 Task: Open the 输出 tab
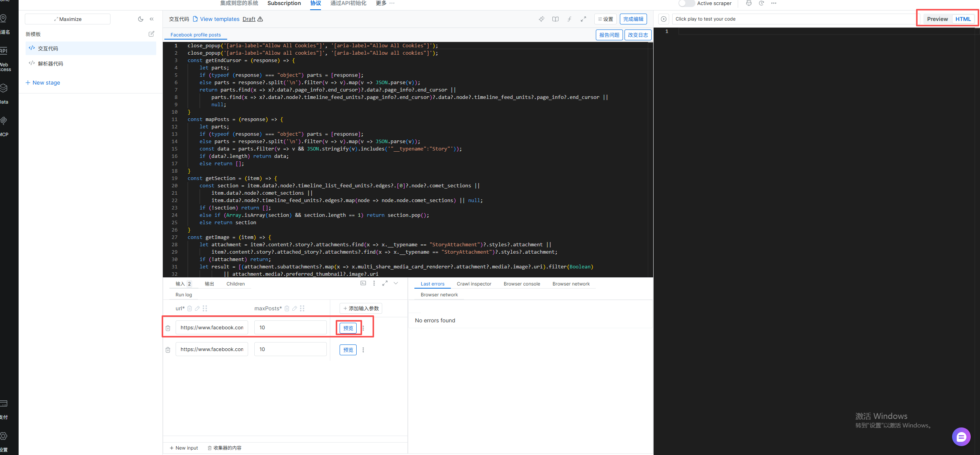coord(209,284)
